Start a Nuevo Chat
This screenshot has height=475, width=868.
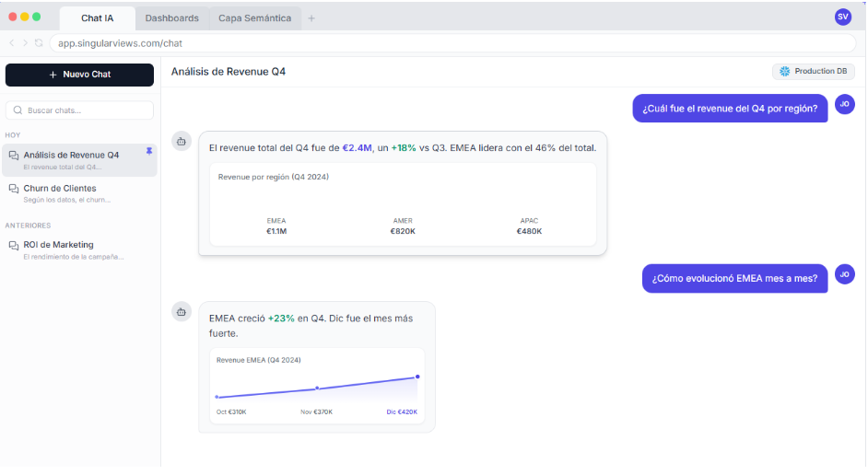tap(79, 75)
